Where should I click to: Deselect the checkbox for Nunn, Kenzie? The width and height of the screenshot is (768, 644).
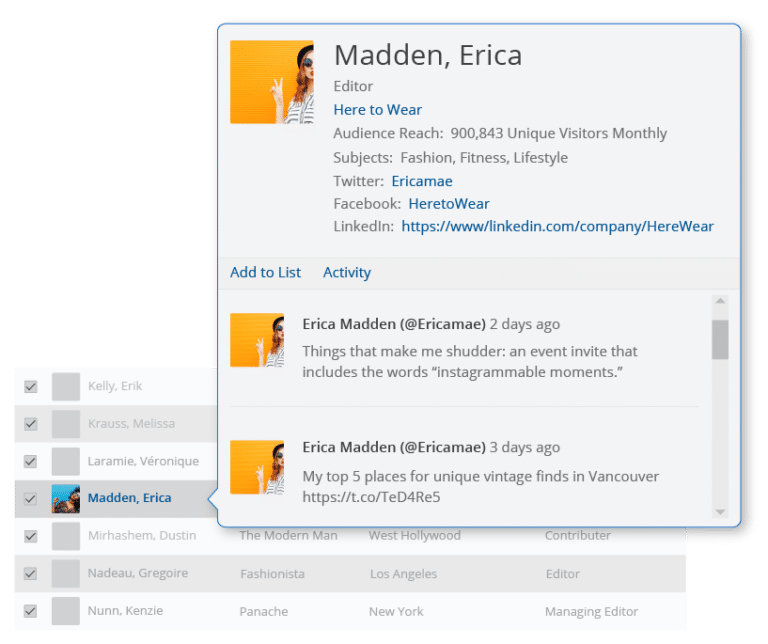pos(31,611)
